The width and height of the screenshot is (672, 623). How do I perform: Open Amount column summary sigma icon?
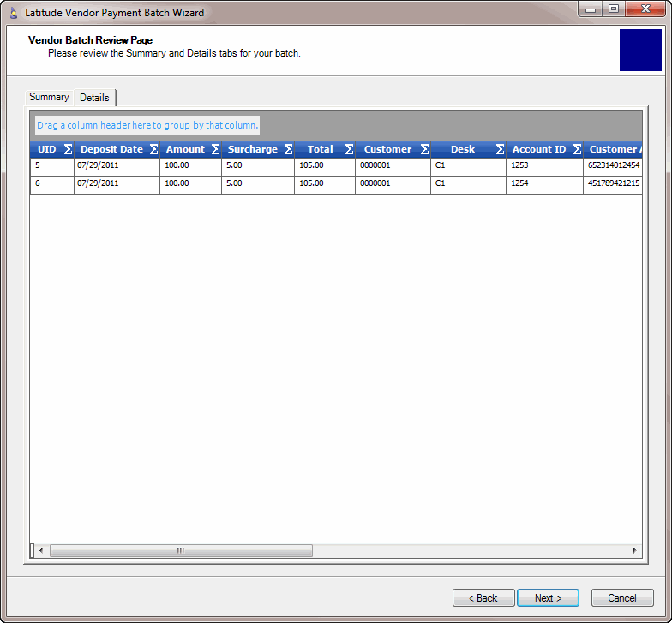click(x=215, y=149)
